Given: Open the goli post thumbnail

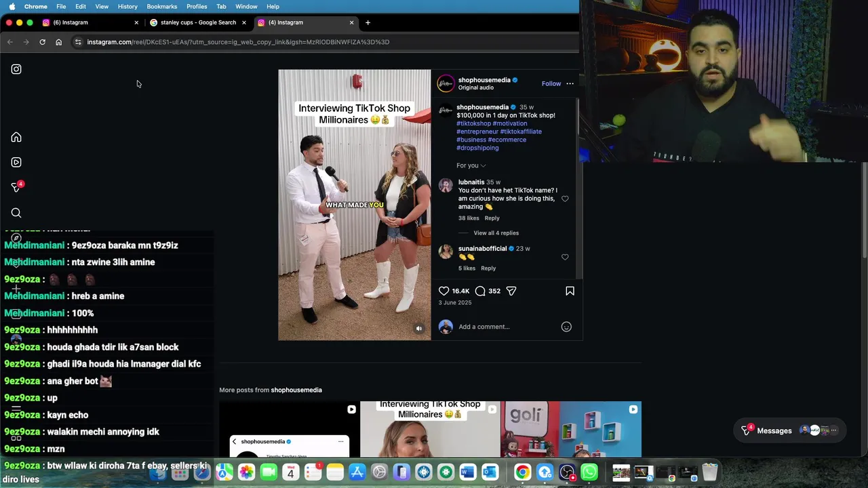Looking at the screenshot, I should 571,429.
